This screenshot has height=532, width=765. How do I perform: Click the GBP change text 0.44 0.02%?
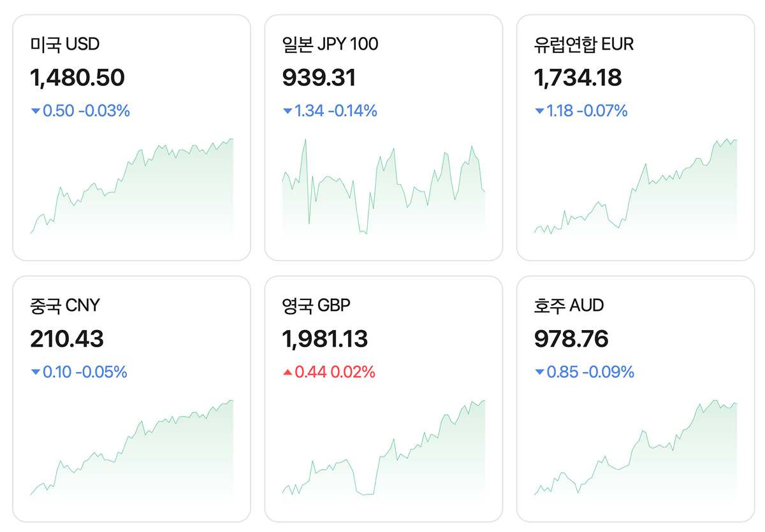(335, 372)
